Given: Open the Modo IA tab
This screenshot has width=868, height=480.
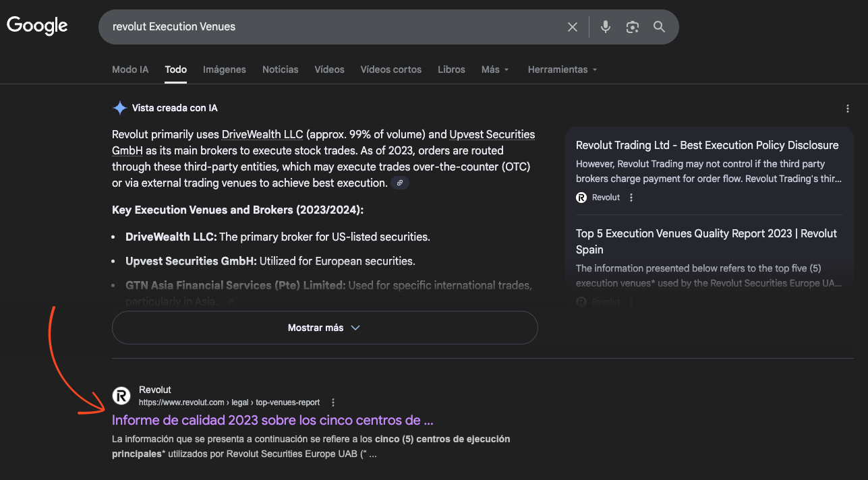Looking at the screenshot, I should coord(130,69).
